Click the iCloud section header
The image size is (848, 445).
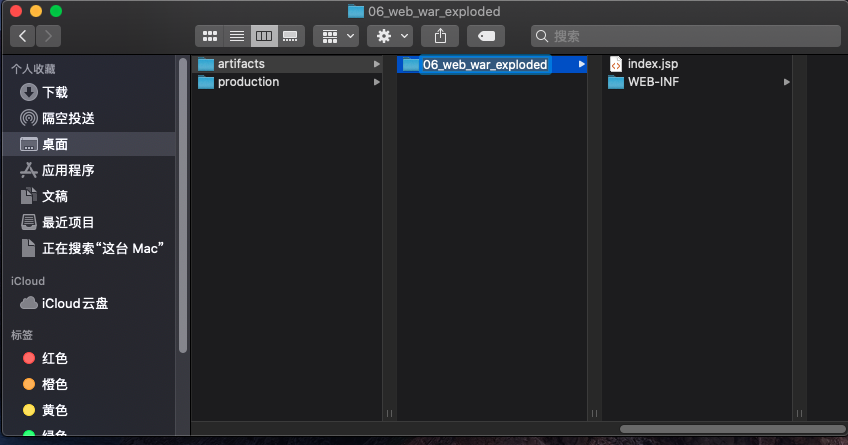[28, 281]
